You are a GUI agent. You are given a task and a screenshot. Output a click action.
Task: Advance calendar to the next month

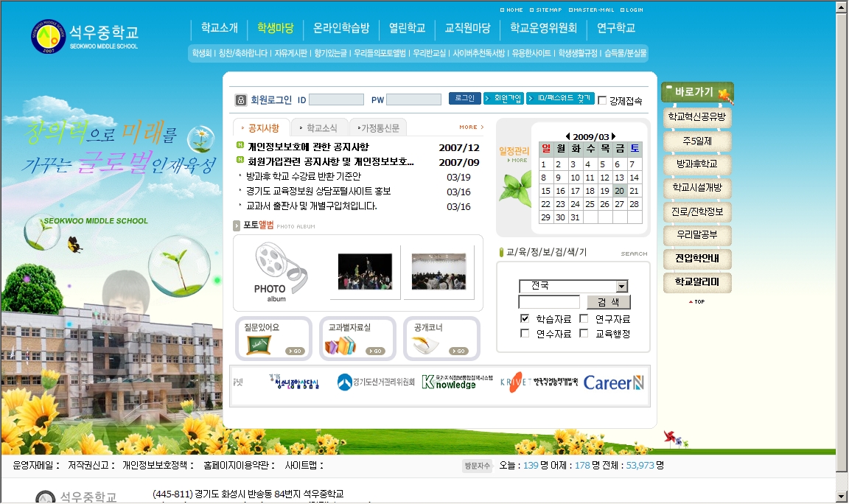[613, 136]
